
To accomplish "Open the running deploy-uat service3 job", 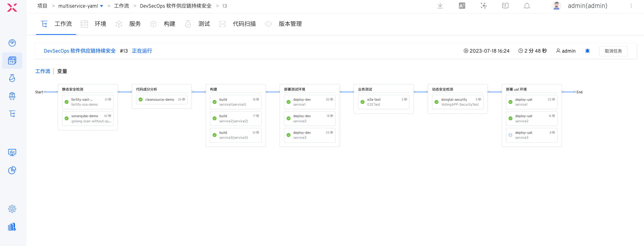I will coord(531,135).
